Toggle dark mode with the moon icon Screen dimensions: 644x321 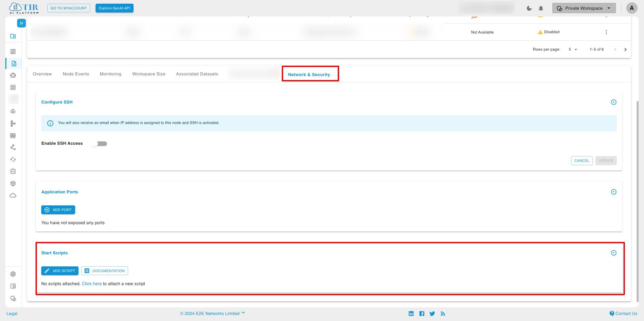[529, 8]
